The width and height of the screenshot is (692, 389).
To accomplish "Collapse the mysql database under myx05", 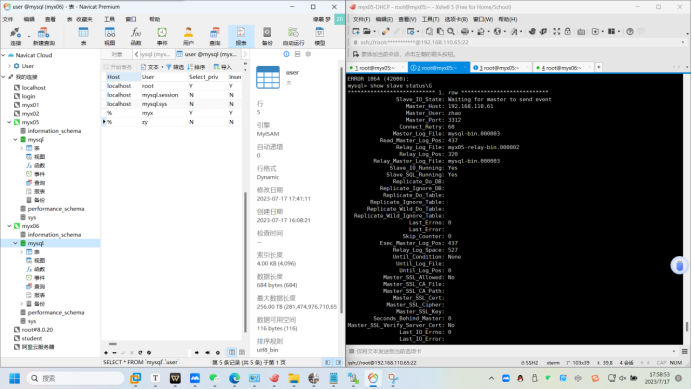I will coord(15,140).
